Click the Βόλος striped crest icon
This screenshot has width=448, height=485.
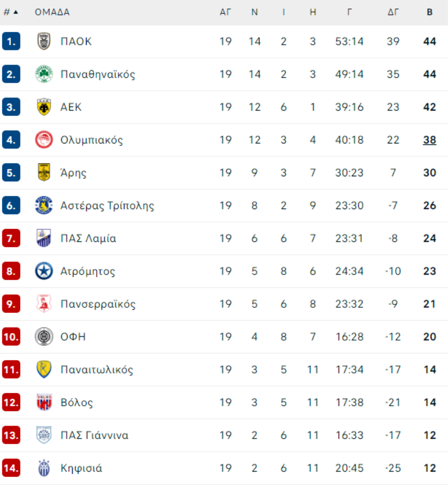tap(44, 402)
